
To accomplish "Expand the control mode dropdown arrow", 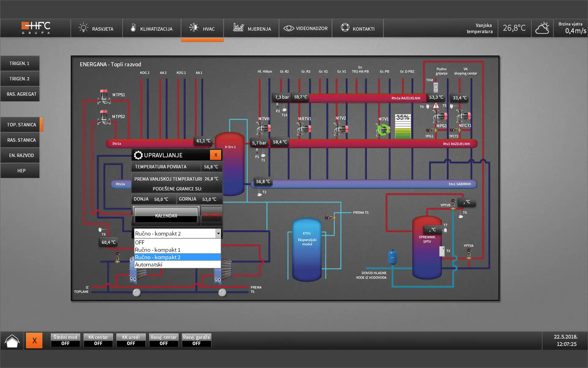I will tap(218, 233).
